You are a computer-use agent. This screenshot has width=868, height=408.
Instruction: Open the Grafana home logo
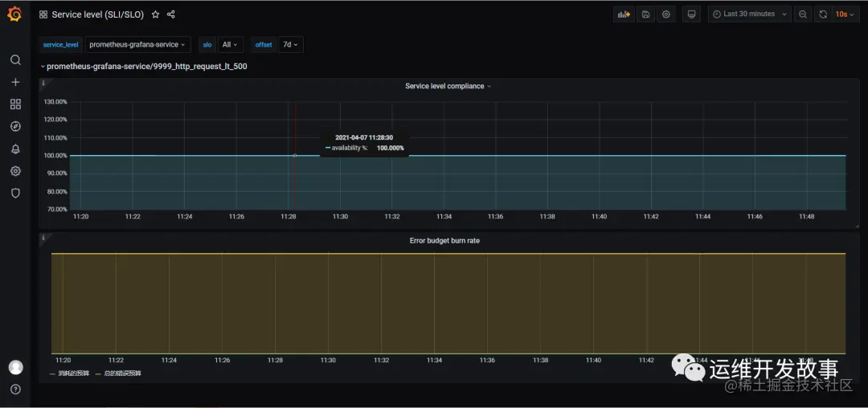click(x=15, y=14)
